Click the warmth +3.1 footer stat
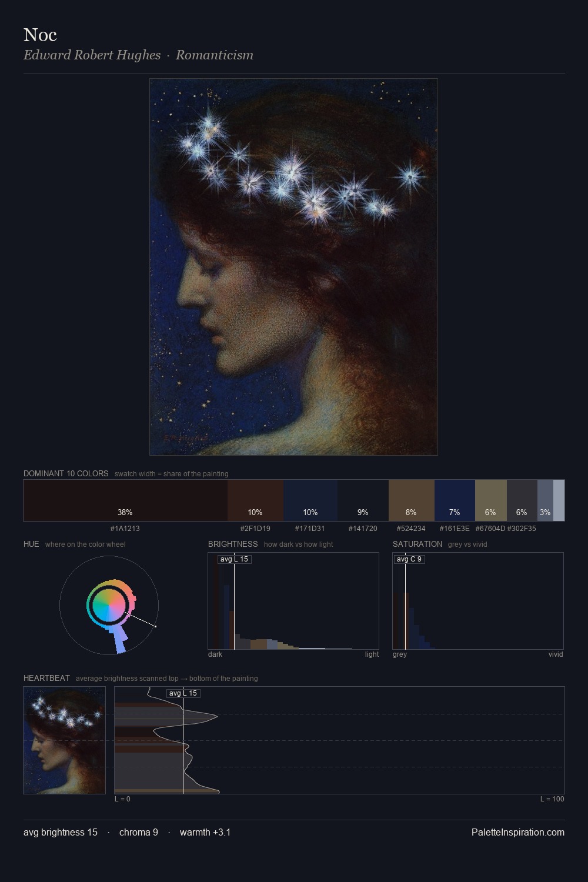The height and width of the screenshot is (882, 588). 205,832
